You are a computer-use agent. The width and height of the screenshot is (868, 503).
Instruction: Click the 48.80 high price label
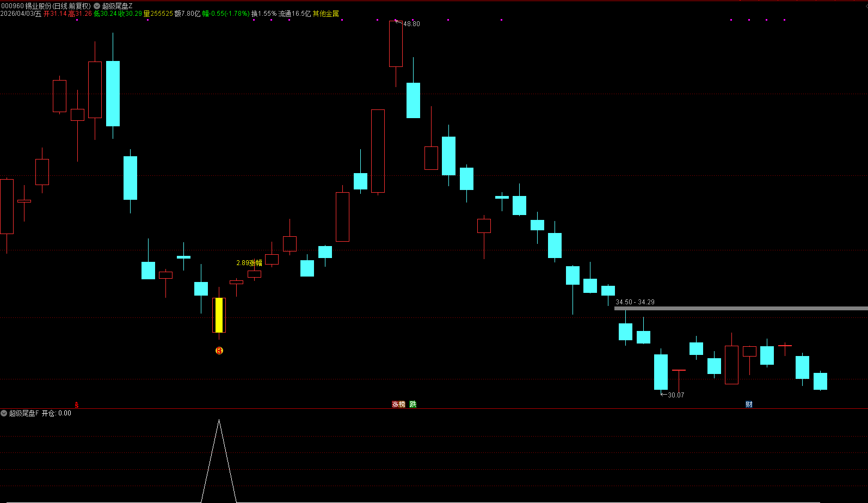click(x=411, y=24)
